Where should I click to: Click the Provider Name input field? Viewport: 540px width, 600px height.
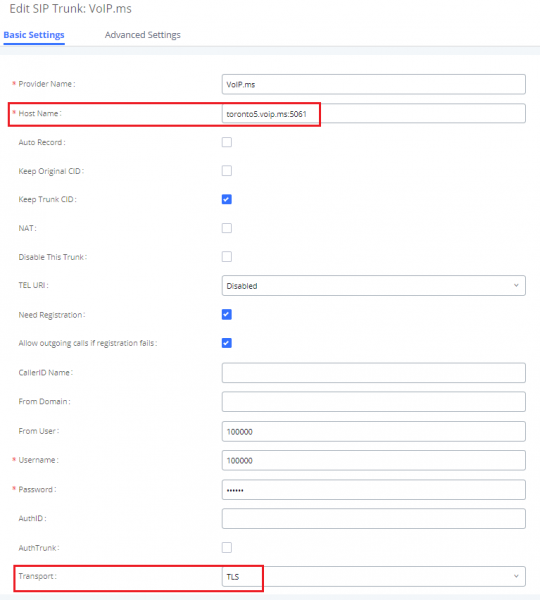click(374, 84)
